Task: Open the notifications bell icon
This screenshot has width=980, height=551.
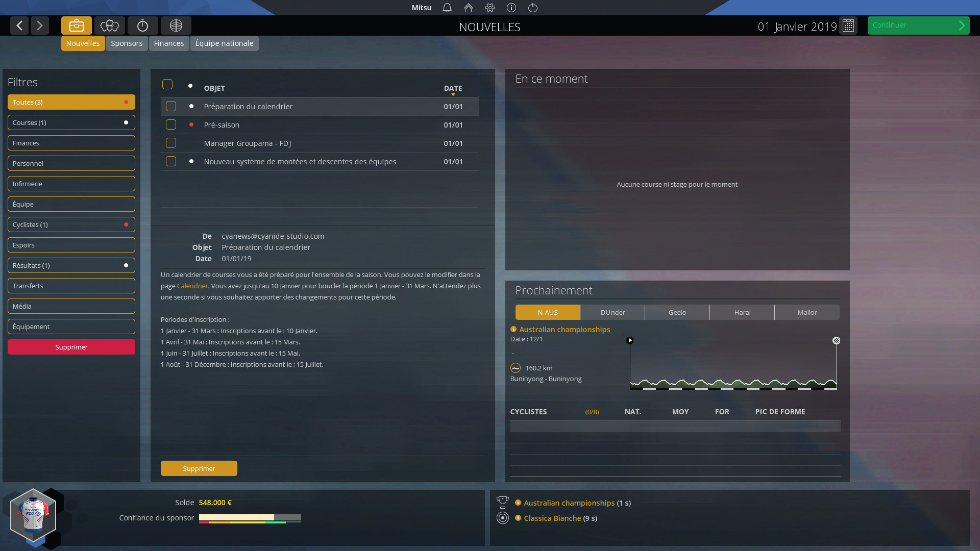Action: pos(447,8)
